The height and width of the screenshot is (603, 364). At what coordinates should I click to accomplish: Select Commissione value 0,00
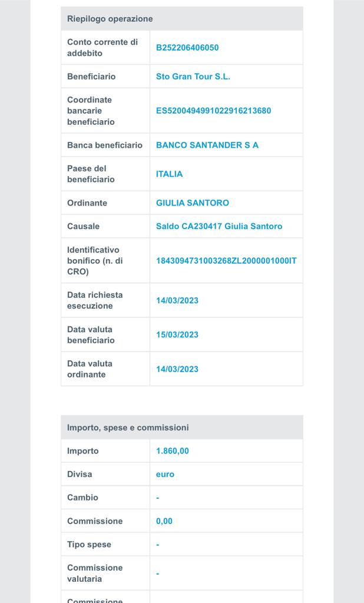click(x=164, y=521)
